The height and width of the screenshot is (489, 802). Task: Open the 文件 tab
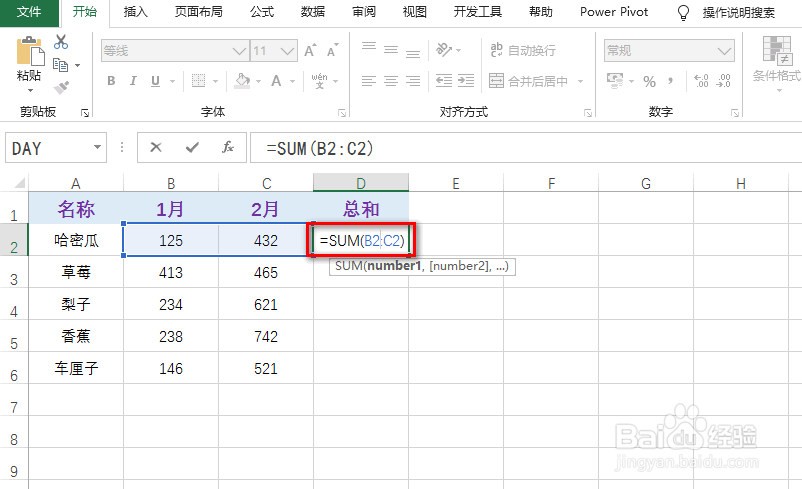point(29,12)
